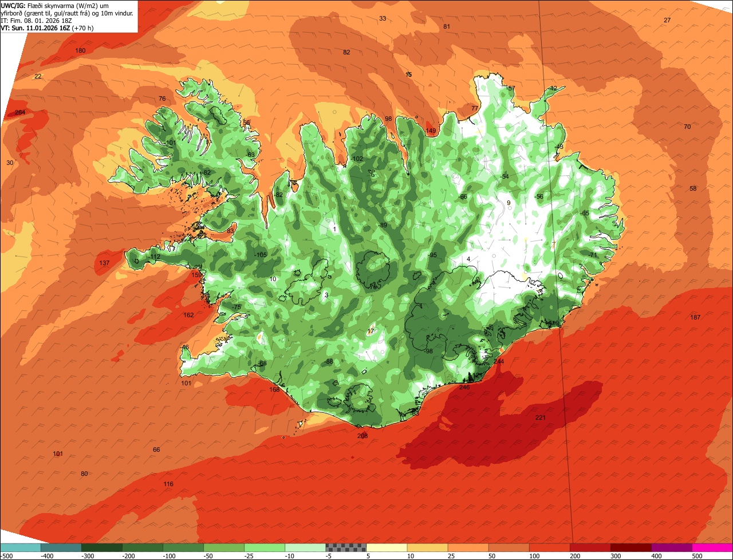Select the land value '-63' in the Westfjords
Image resolution: width=733 pixels, height=560 pixels.
(250, 155)
